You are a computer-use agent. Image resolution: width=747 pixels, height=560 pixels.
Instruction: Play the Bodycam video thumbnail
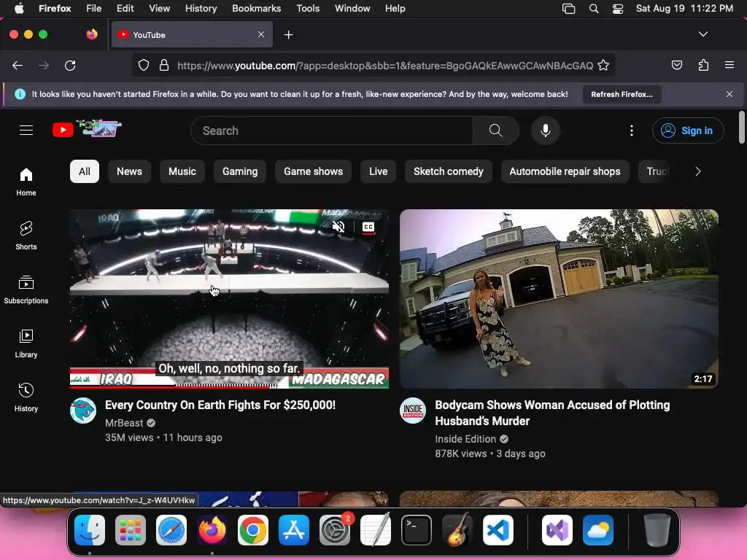click(x=559, y=298)
